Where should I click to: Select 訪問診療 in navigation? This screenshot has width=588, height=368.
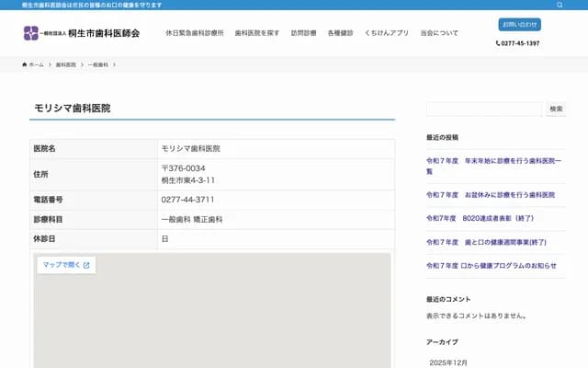pyautogui.click(x=303, y=33)
